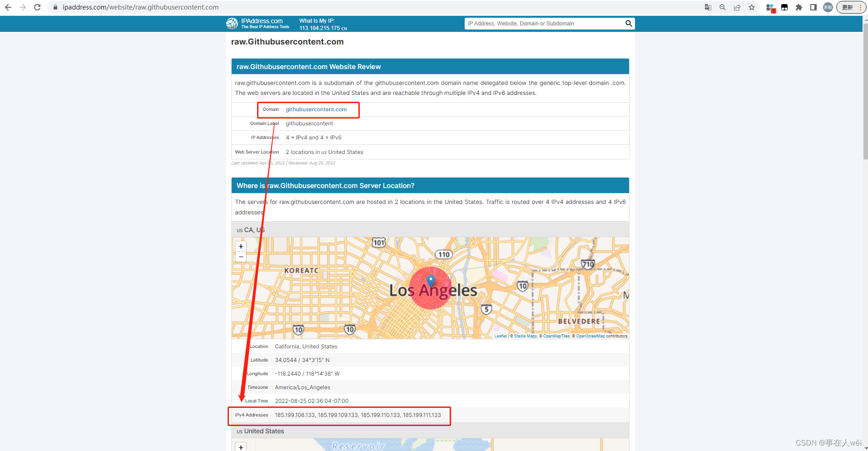The height and width of the screenshot is (451, 868).
Task: Click the 'us United States' location heading
Action: click(x=260, y=431)
